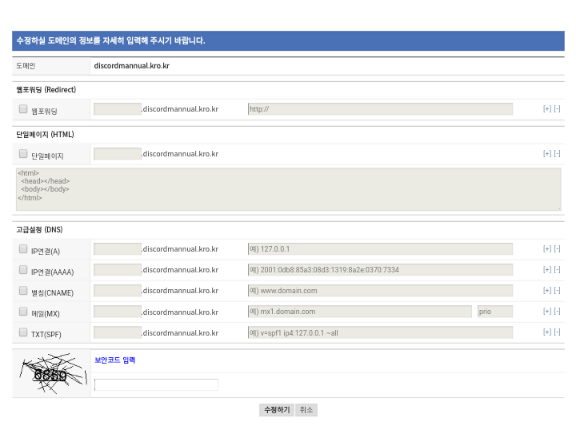Image resolution: width=576 pixels, height=425 pixels.
Task: Focus the mx1.domain.com mail server field
Action: (360, 311)
